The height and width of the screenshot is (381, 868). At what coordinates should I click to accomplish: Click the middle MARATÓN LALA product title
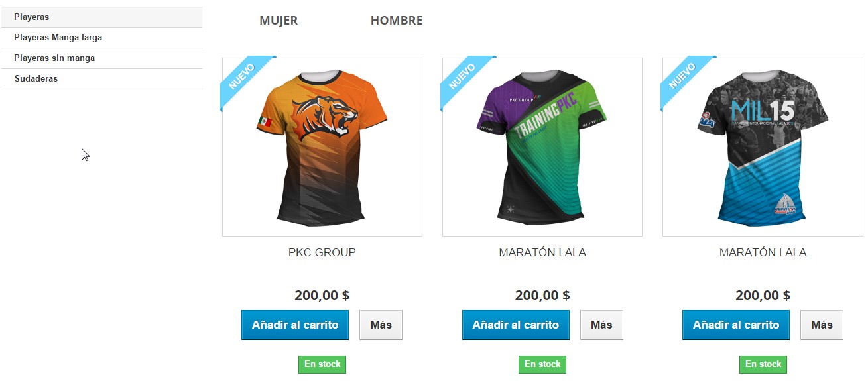point(542,252)
